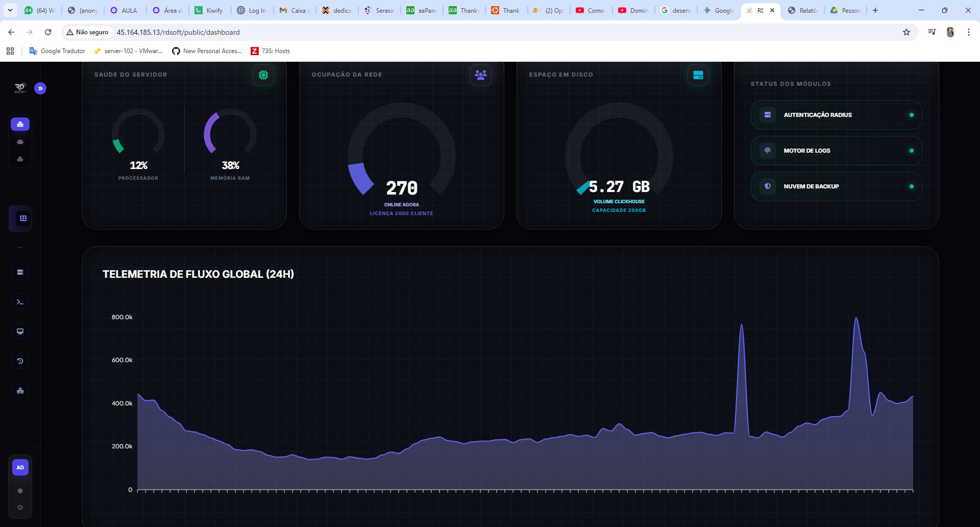The height and width of the screenshot is (527, 980).
Task: Open the Google Tradutor bookmark
Action: pyautogui.click(x=57, y=51)
